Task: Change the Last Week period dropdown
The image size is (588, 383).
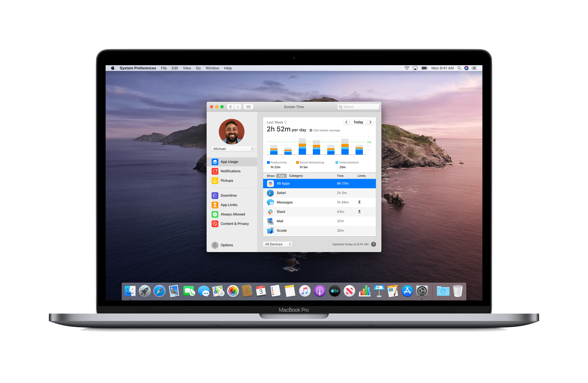Action: click(276, 122)
